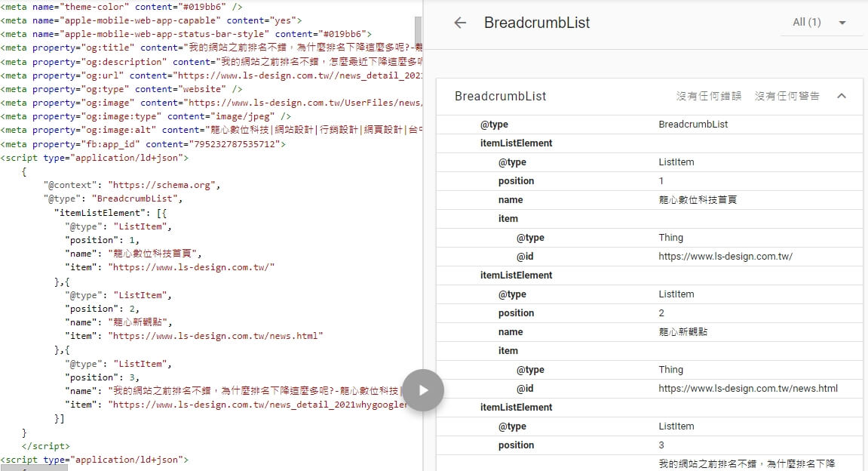Image resolution: width=868 pixels, height=471 pixels.
Task: Select the name row 龍心新觀點 in results
Action: pos(649,332)
